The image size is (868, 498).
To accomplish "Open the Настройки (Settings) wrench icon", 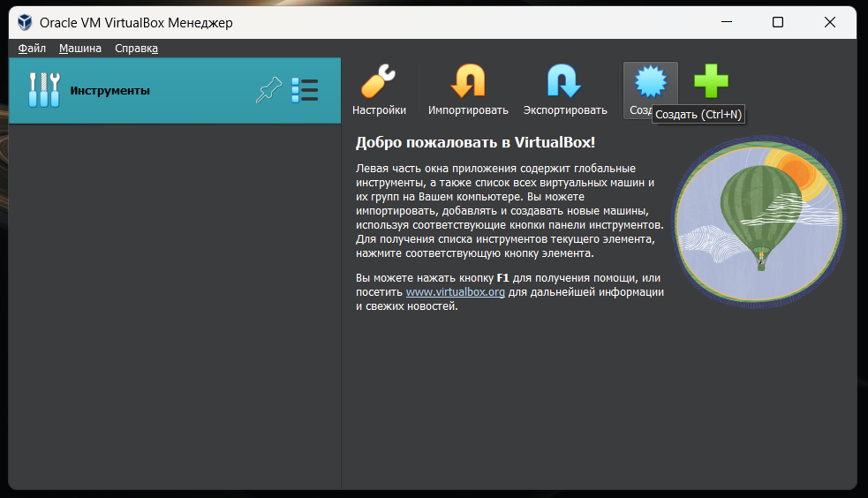I will [379, 81].
